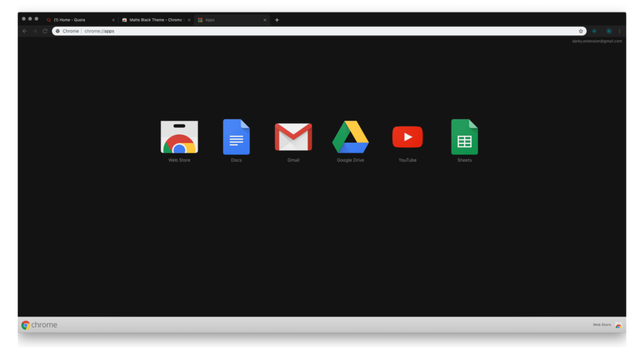This screenshot has width=644, height=356.
Task: Switch to the Matte Black Theme tab
Action: click(156, 19)
